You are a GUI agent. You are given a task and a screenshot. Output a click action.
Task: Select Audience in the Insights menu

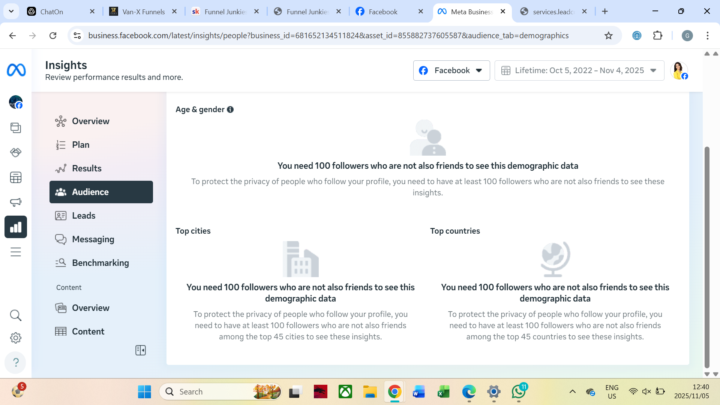[x=101, y=192]
